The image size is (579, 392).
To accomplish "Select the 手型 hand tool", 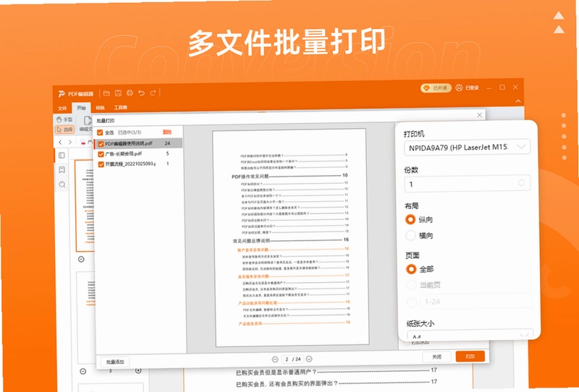I will click(64, 119).
